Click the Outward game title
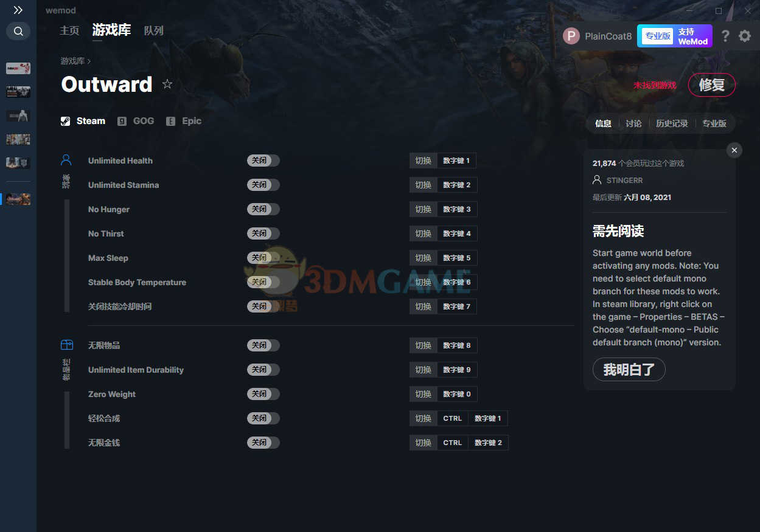 [x=106, y=84]
